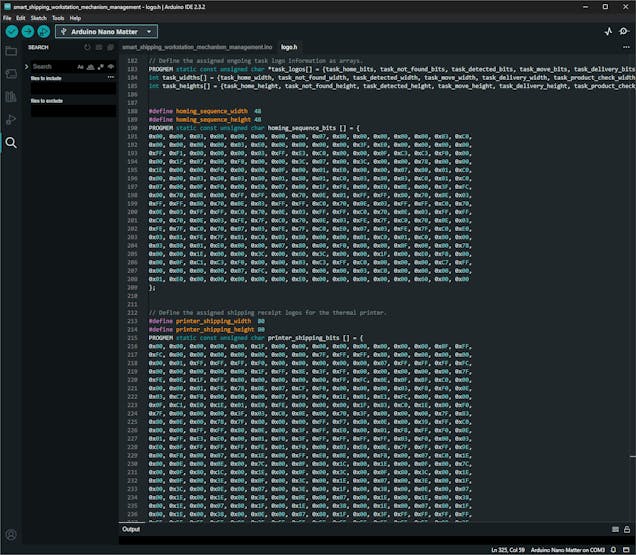
Task: Click the files to include input field
Action: click(x=72, y=88)
